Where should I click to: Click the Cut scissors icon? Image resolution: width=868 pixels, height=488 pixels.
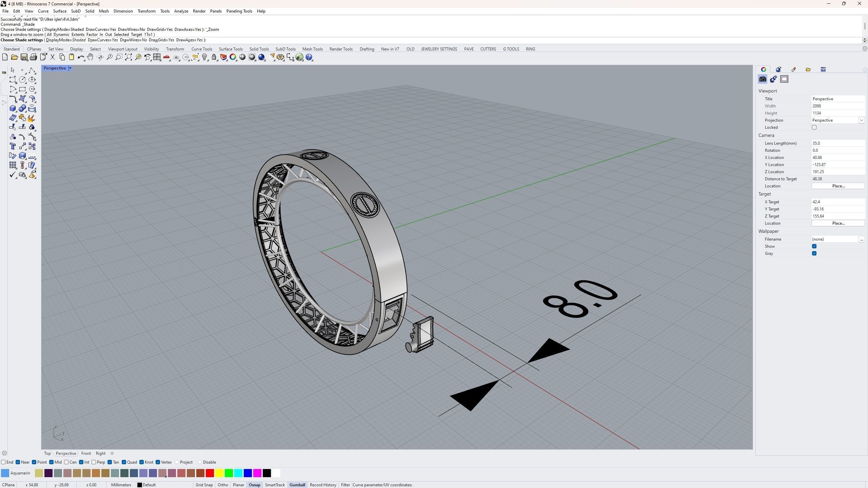tap(53, 57)
